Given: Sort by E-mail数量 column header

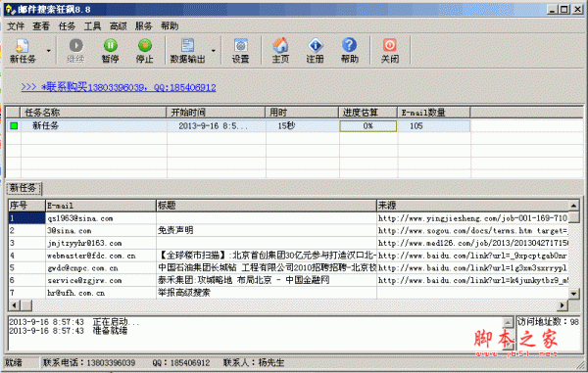Looking at the screenshot, I should tap(434, 113).
